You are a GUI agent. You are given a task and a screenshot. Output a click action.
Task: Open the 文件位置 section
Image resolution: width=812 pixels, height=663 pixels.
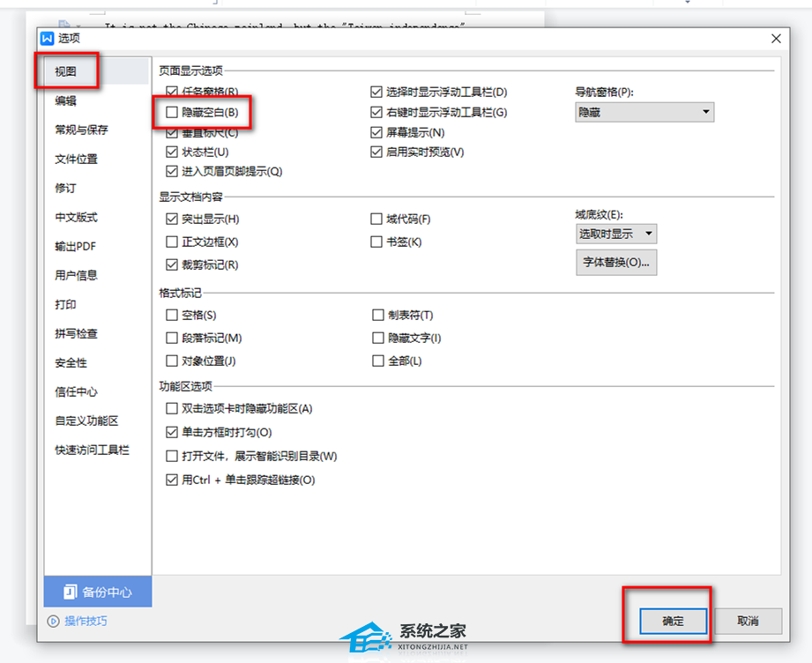click(76, 159)
